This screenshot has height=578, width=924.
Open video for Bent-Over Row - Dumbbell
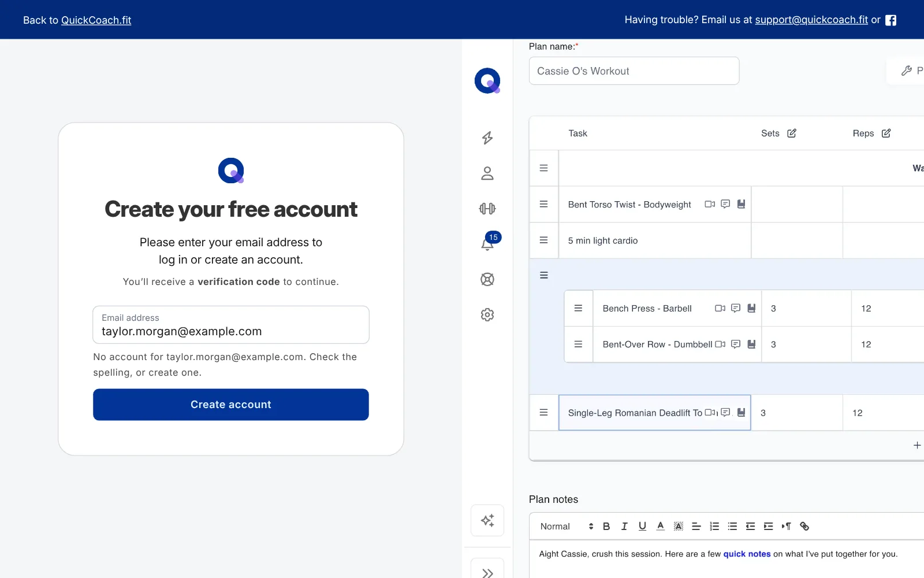(720, 344)
